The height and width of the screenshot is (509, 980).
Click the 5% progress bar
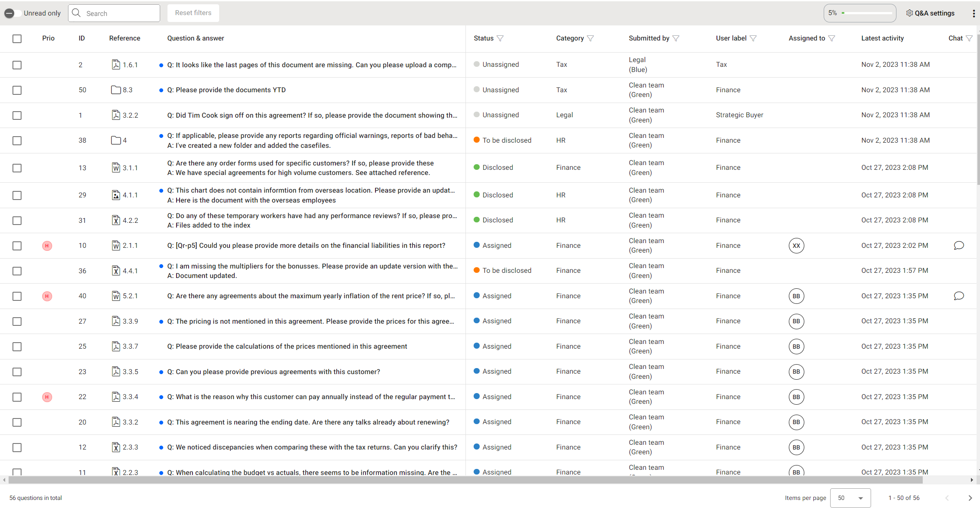point(860,13)
